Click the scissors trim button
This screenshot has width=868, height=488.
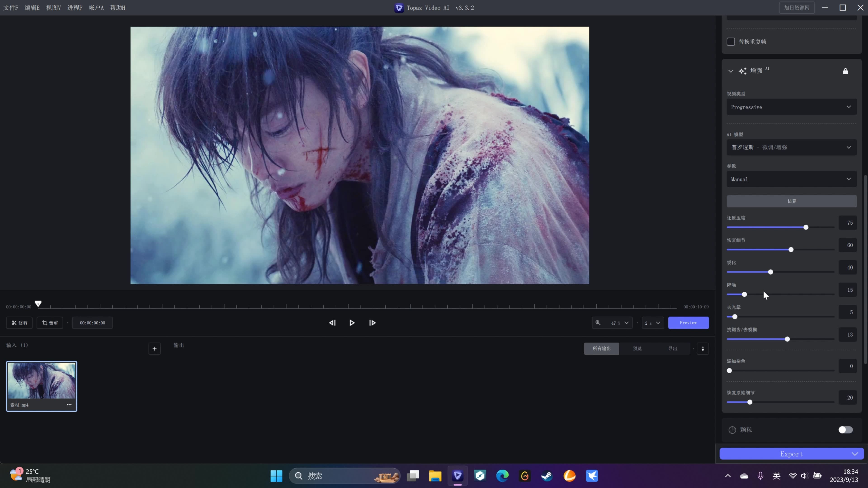pos(19,323)
